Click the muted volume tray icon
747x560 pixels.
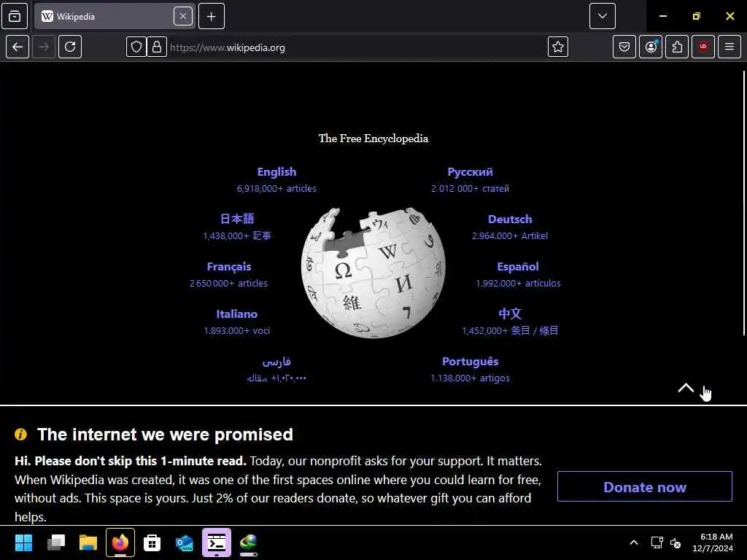coord(676,542)
